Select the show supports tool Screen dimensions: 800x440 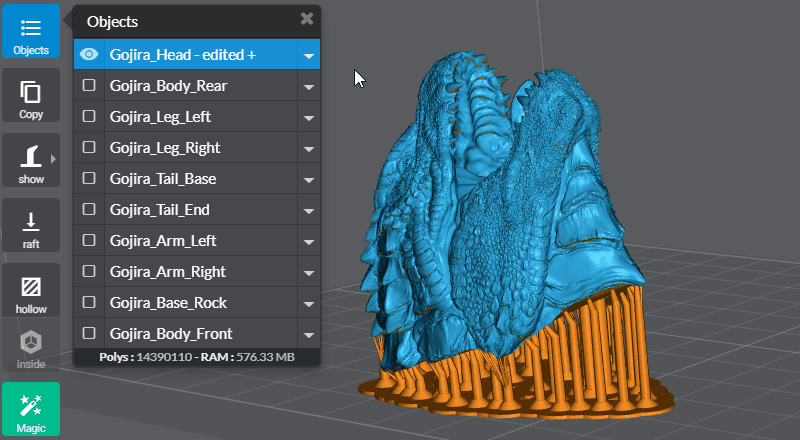[31, 160]
